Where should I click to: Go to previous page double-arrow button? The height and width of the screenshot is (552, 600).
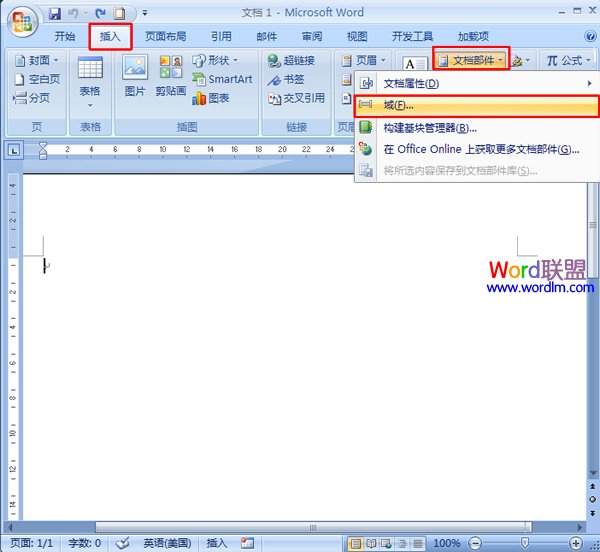click(593, 487)
